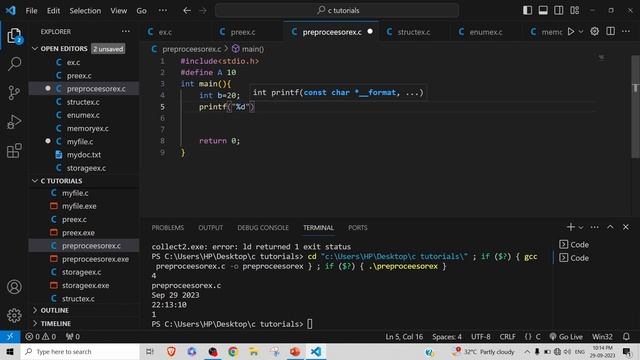Select preproceesorex.exe in file tree
640x360 pixels.
coord(84,259)
